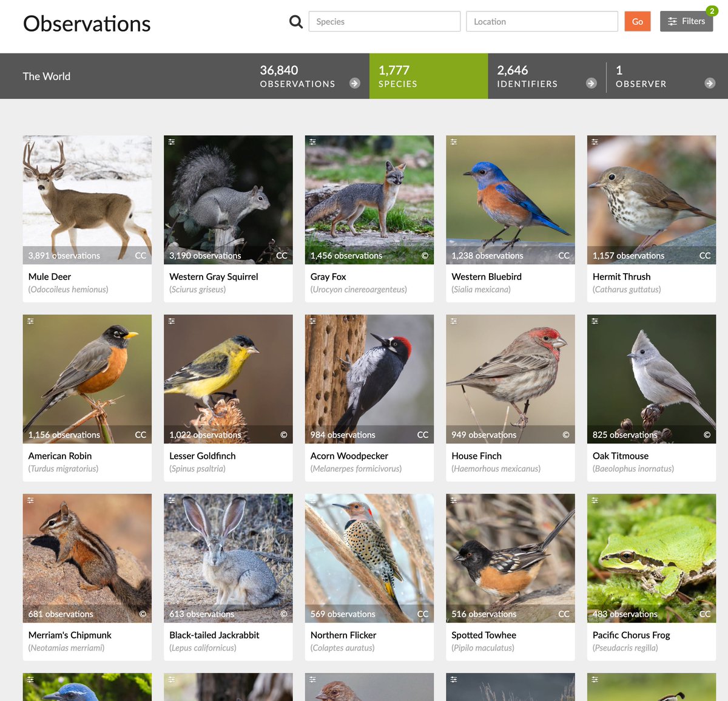Open the Spotted Towhee name link

pyautogui.click(x=484, y=635)
